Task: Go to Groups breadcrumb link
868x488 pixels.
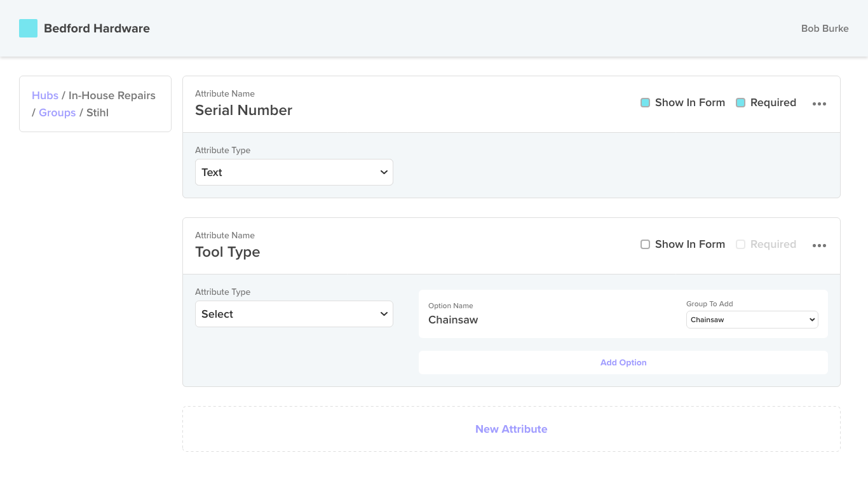Action: tap(57, 112)
